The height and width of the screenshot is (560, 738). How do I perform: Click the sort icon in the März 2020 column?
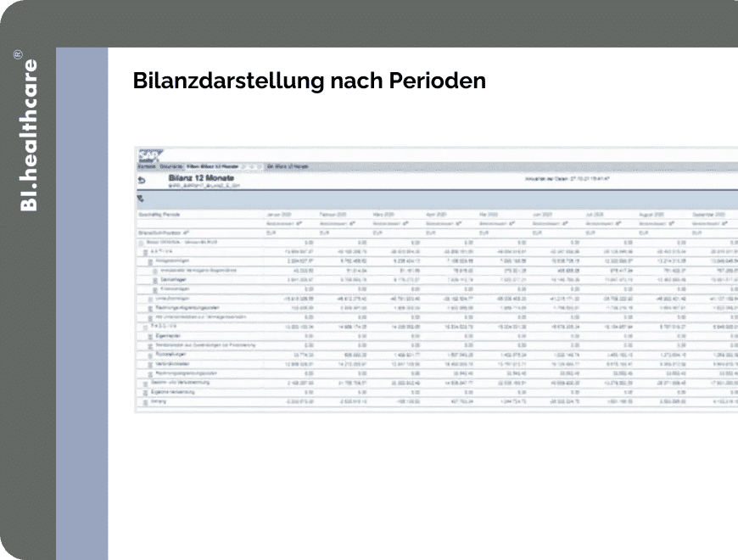[405, 223]
